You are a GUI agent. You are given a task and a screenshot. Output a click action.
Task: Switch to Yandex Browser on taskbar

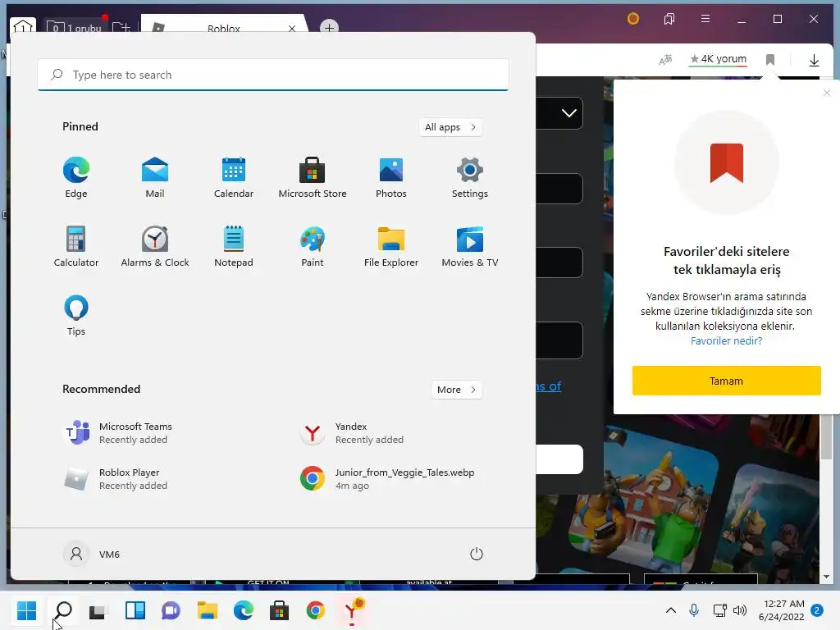pyautogui.click(x=352, y=610)
